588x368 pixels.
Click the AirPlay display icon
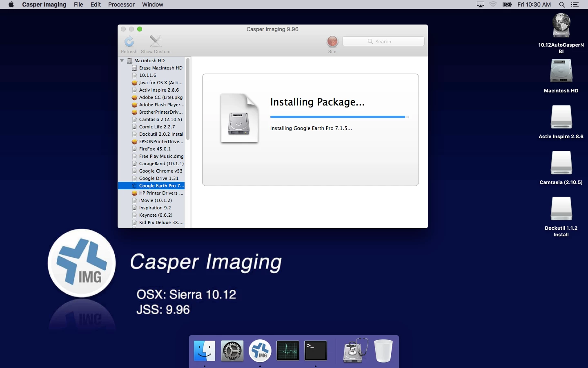point(481,4)
